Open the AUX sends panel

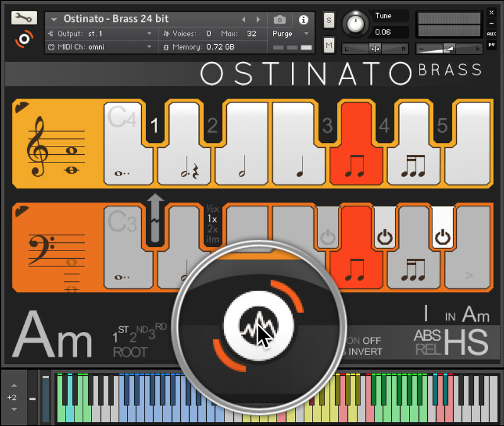tap(492, 34)
